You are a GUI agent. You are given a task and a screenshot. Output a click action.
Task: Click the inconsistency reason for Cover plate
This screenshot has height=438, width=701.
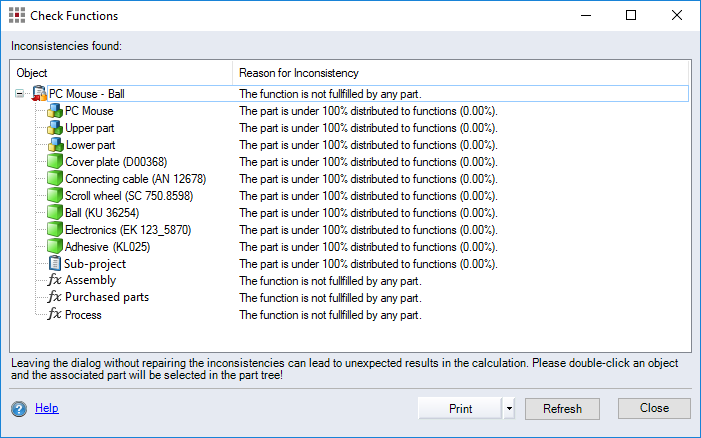tap(368, 162)
